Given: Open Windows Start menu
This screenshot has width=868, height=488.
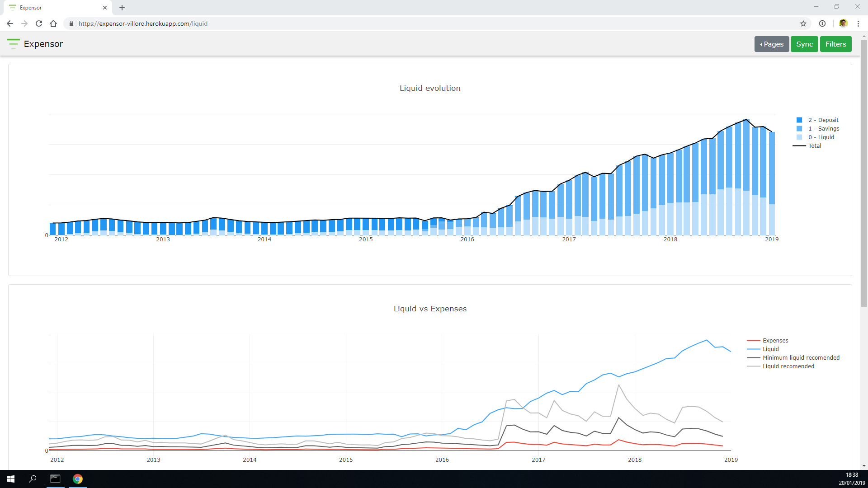Looking at the screenshot, I should pos(11,479).
